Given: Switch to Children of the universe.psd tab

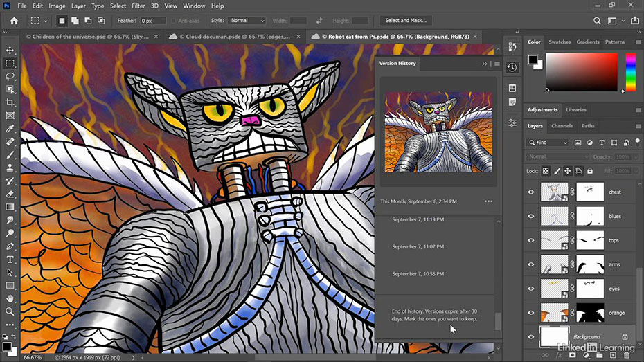Looking at the screenshot, I should (x=87, y=37).
